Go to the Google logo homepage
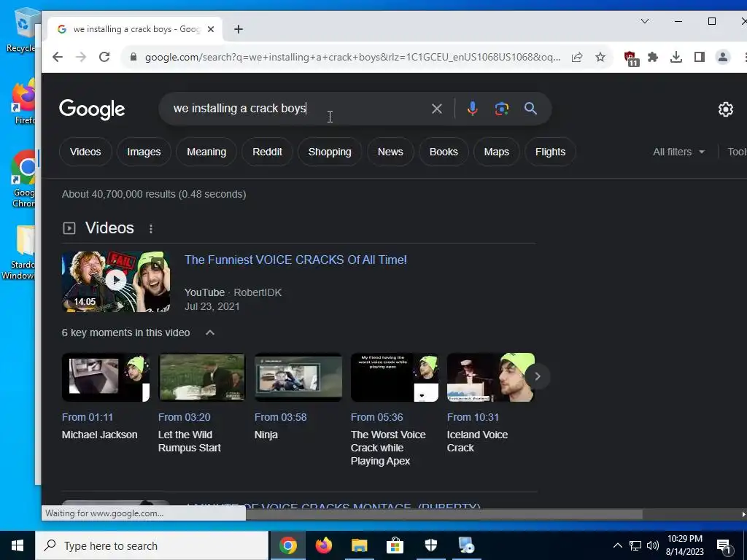This screenshot has height=560, width=747. (92, 109)
